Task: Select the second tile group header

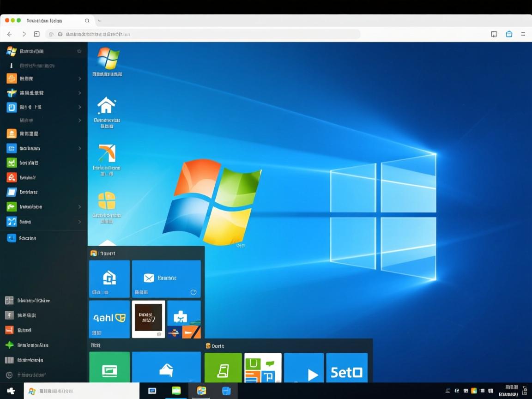Action: click(x=217, y=345)
